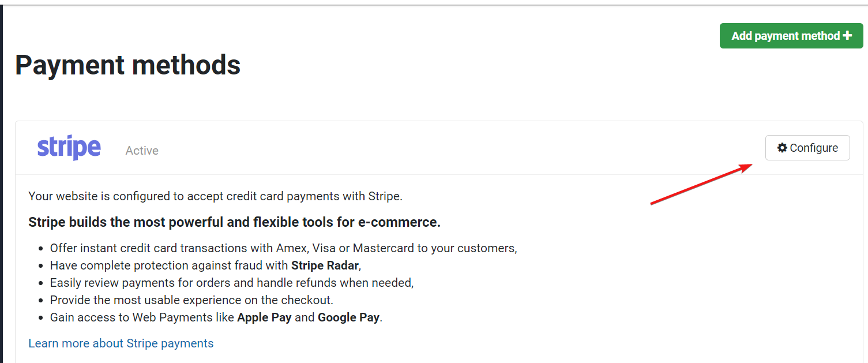Click the purple Stripe logo

[x=69, y=148]
